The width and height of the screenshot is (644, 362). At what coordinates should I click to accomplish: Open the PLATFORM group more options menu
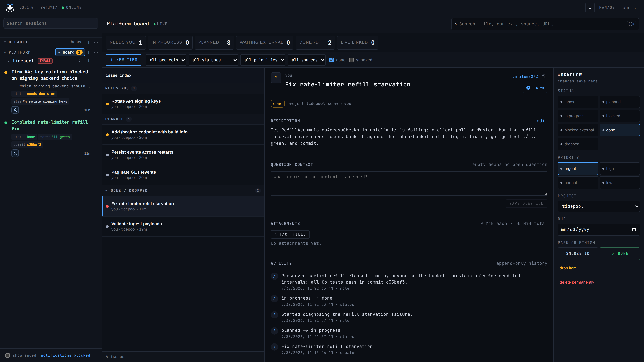pyautogui.click(x=96, y=52)
